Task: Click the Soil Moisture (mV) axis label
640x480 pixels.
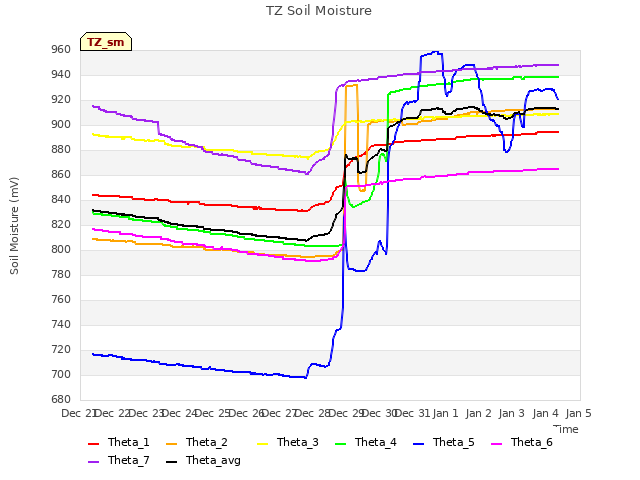Action: [14, 226]
